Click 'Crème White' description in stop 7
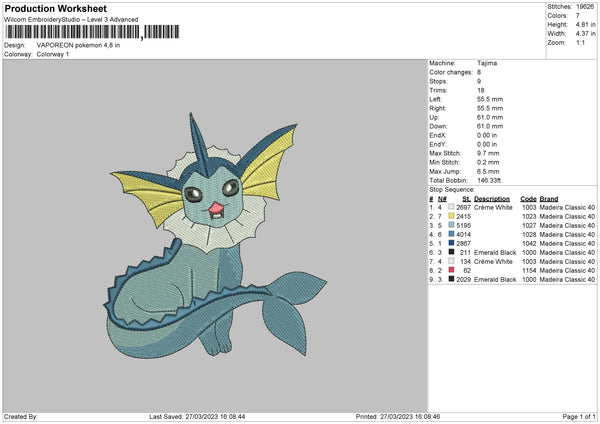 (493, 261)
